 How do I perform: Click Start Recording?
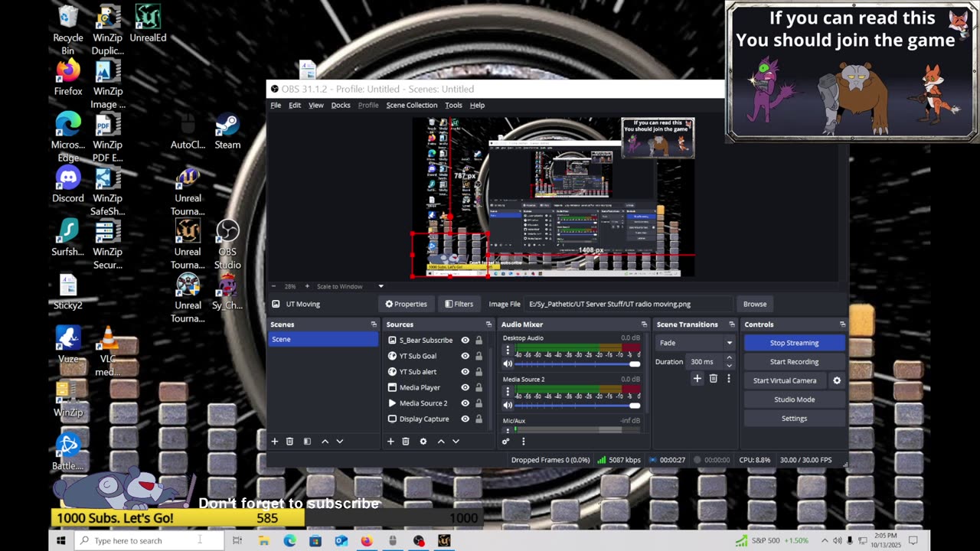click(795, 362)
